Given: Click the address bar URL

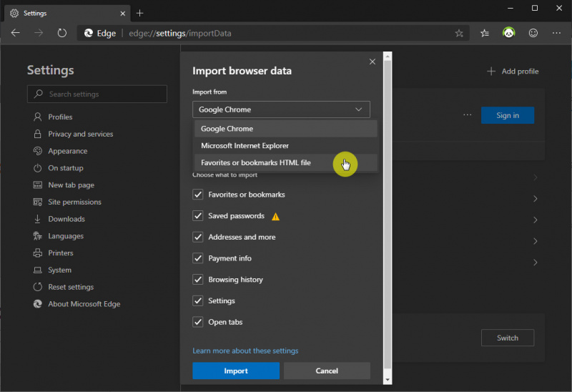Looking at the screenshot, I should tap(180, 33).
